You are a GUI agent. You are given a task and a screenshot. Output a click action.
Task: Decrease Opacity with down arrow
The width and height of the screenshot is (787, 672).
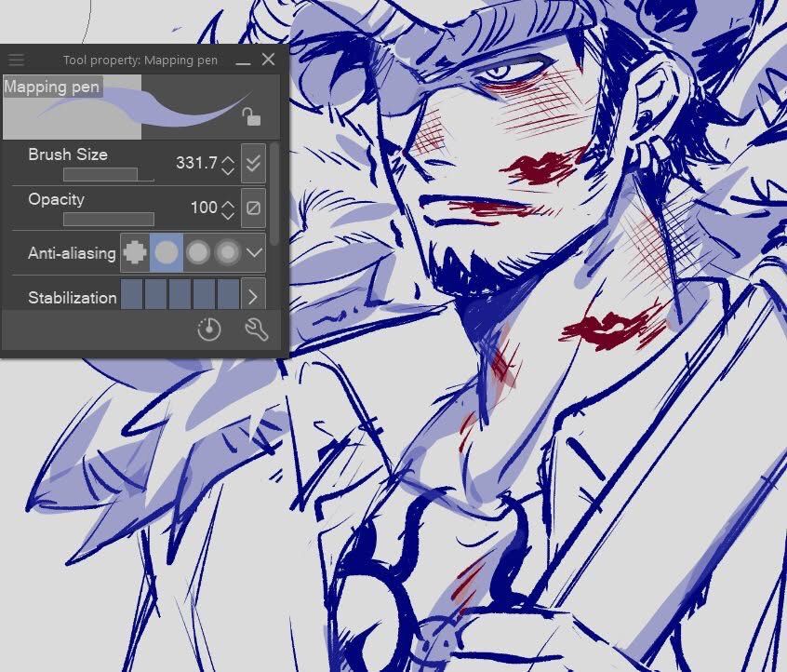click(228, 215)
